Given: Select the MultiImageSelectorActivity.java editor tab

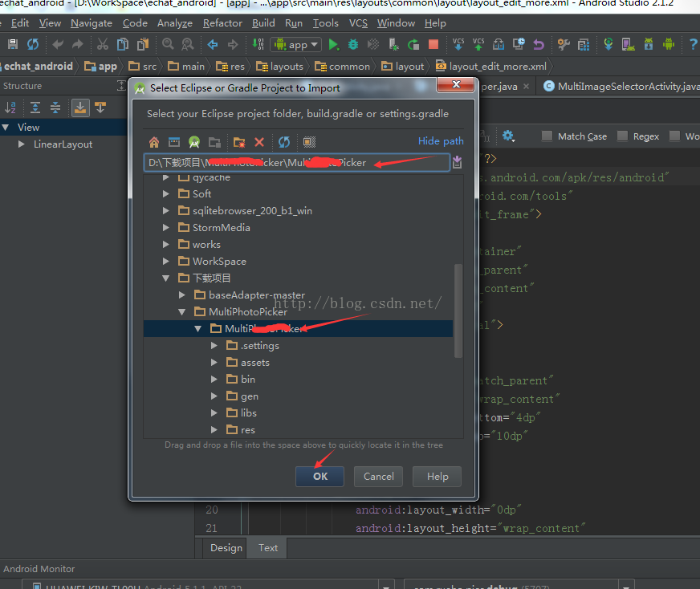Looking at the screenshot, I should point(621,86).
